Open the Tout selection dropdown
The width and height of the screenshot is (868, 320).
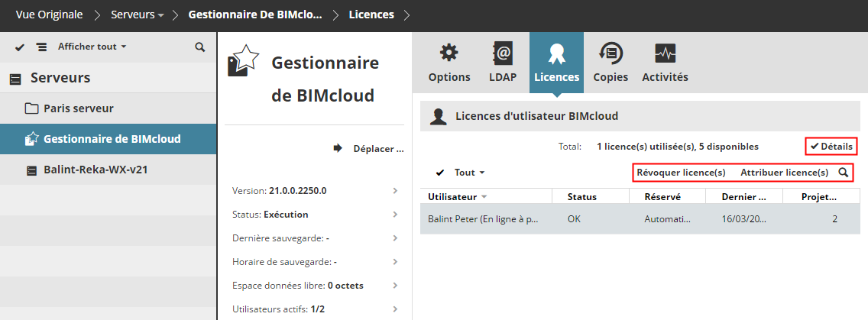tap(469, 173)
